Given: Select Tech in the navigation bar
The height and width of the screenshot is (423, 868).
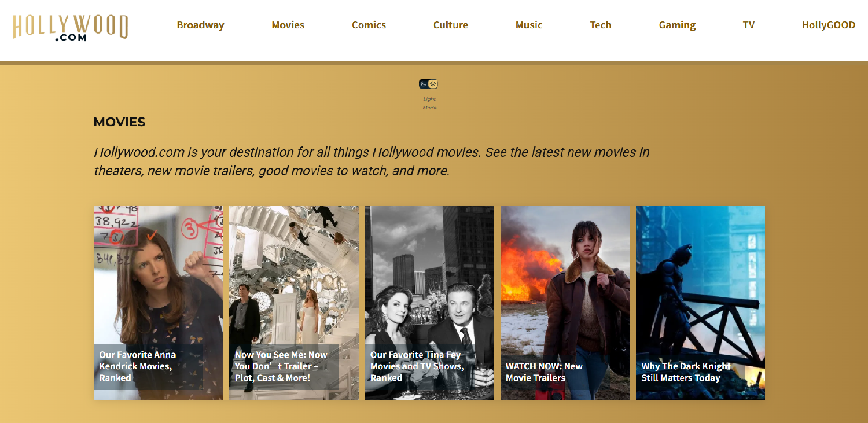Looking at the screenshot, I should tap(601, 25).
